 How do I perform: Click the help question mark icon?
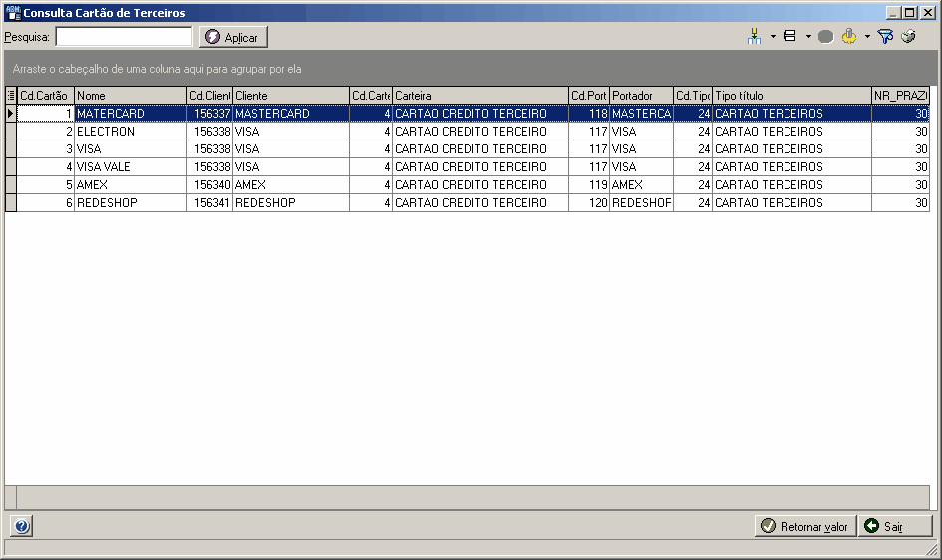coord(21,526)
